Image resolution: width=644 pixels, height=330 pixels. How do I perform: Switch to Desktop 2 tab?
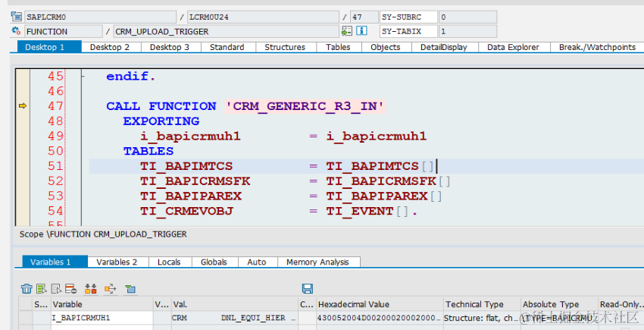click(x=110, y=47)
